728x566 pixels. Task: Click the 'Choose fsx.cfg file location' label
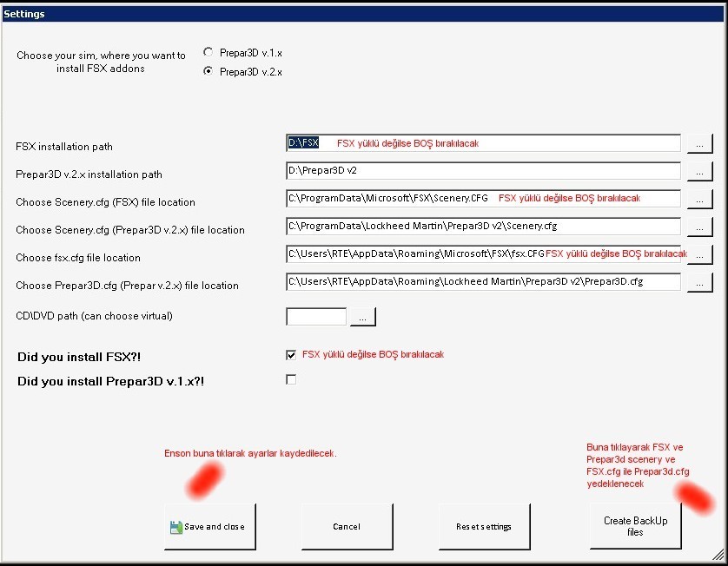pyautogui.click(x=78, y=258)
